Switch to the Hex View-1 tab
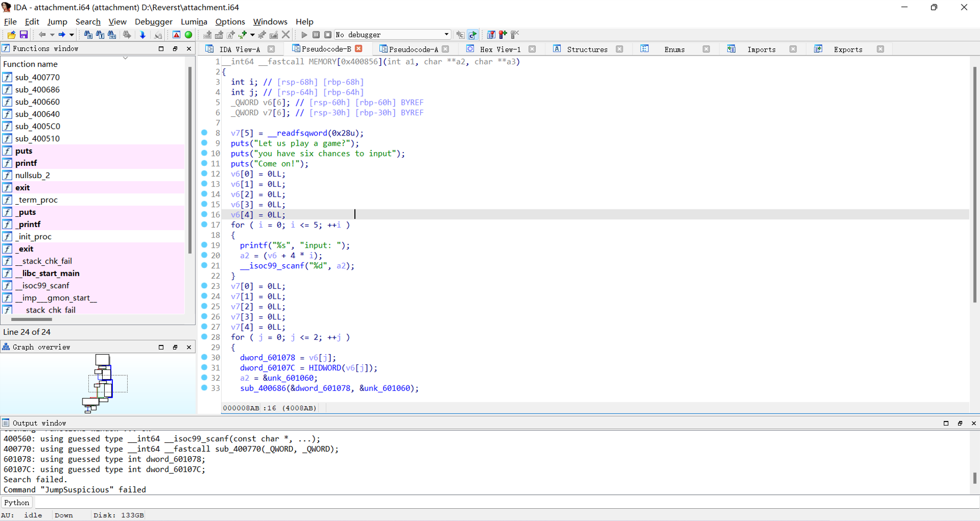Viewport: 980px width, 521px height. tap(500, 49)
